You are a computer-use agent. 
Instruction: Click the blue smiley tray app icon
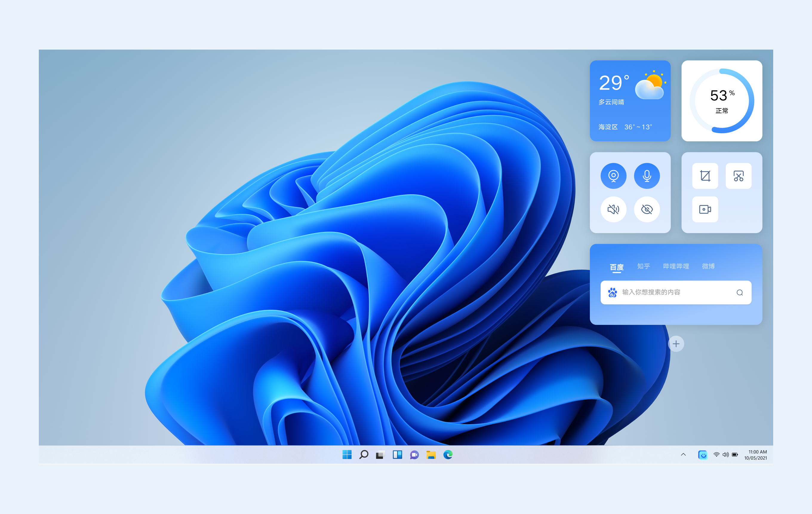click(x=702, y=455)
